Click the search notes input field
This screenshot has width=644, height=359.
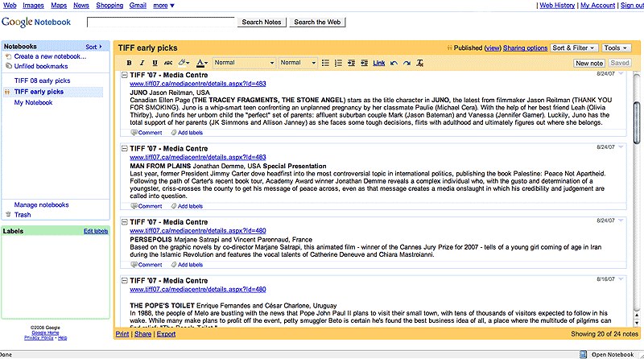coord(160,23)
